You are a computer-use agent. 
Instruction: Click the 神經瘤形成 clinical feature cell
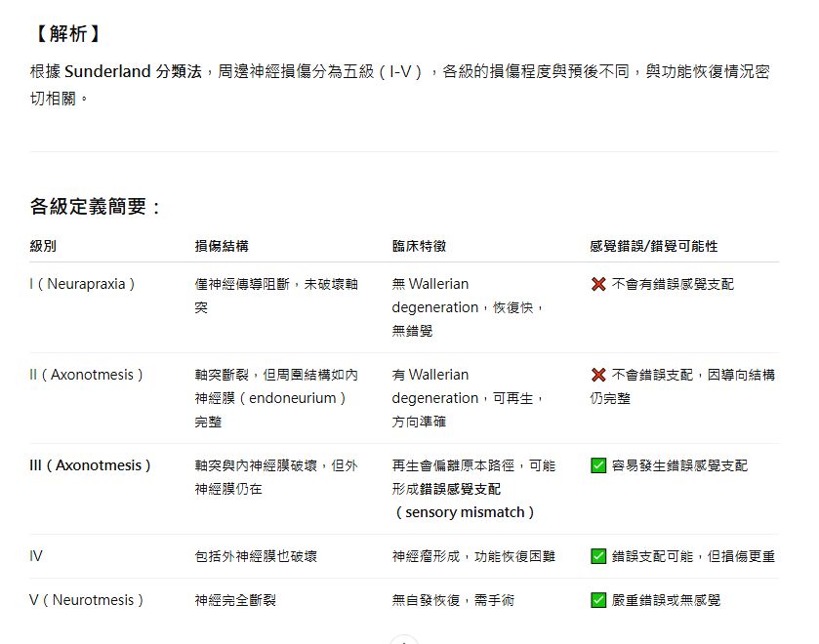(x=472, y=556)
